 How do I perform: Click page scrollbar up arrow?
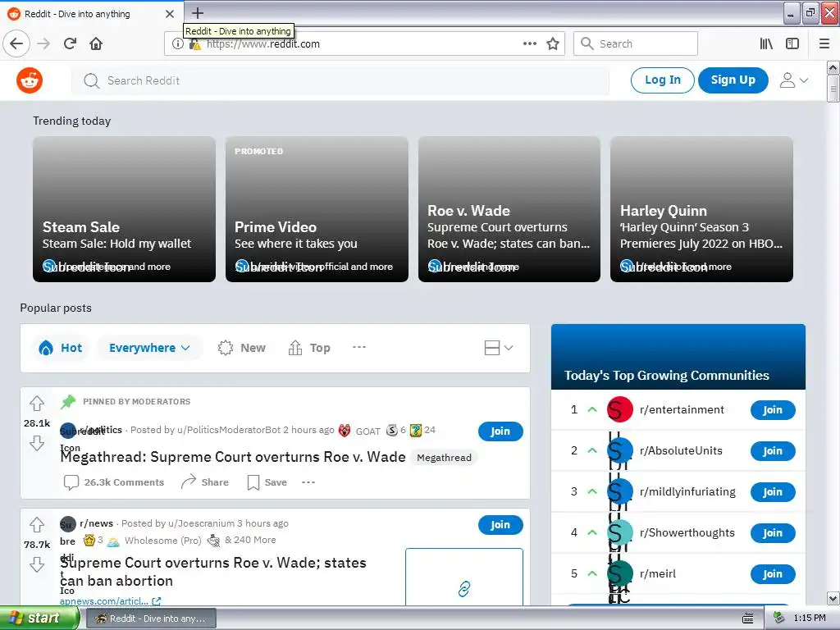click(833, 67)
